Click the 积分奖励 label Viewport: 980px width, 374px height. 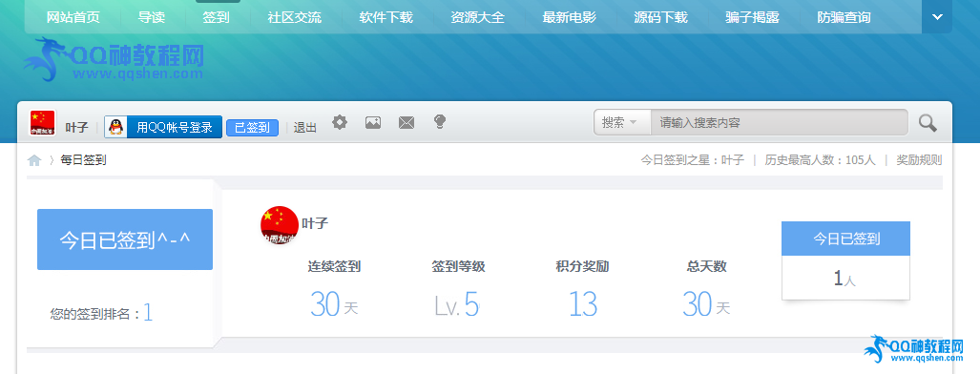coord(582,267)
